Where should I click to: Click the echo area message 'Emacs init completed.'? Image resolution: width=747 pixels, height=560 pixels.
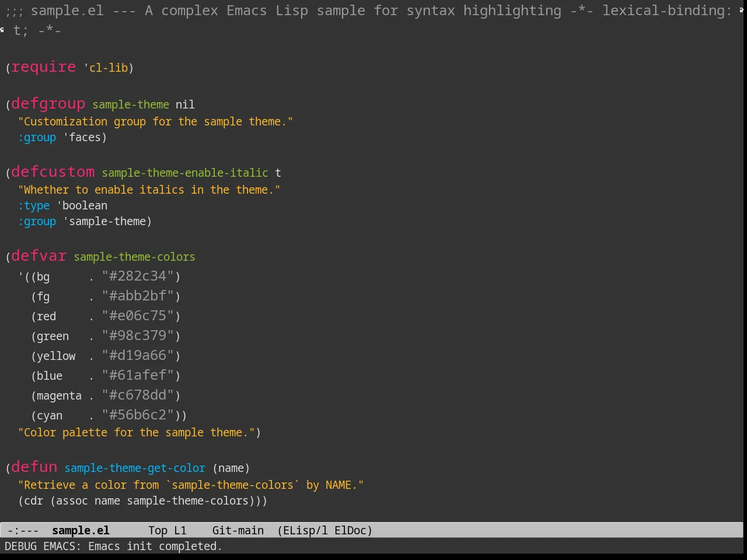(155, 546)
